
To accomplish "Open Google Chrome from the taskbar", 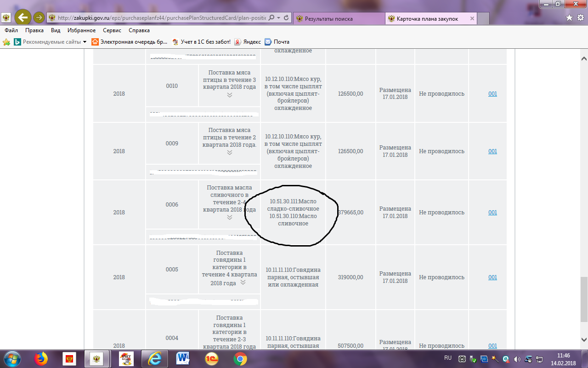I will (240, 358).
